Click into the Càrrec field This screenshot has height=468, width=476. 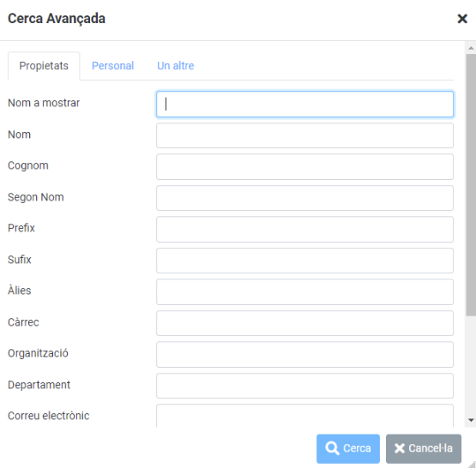(x=304, y=323)
